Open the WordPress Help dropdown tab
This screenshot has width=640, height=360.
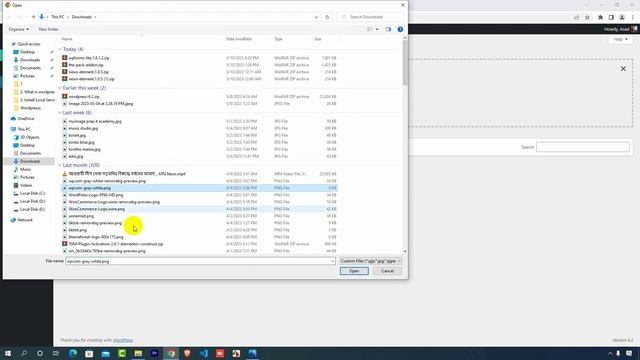click(620, 39)
